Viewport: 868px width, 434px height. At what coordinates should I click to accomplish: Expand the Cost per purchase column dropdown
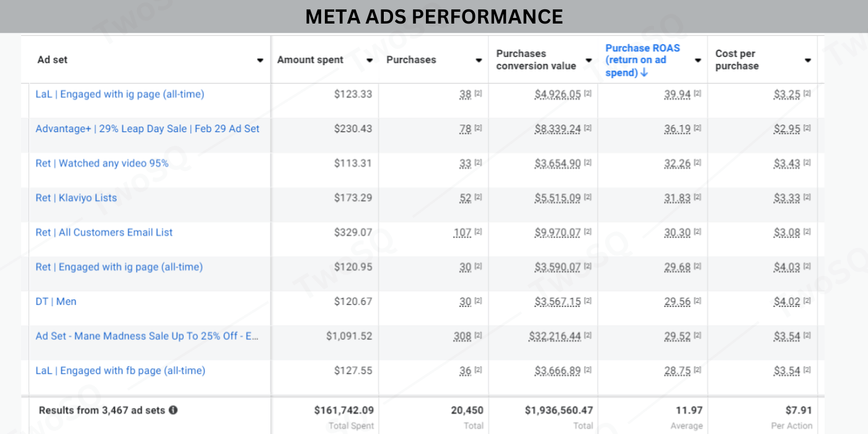[x=807, y=60]
